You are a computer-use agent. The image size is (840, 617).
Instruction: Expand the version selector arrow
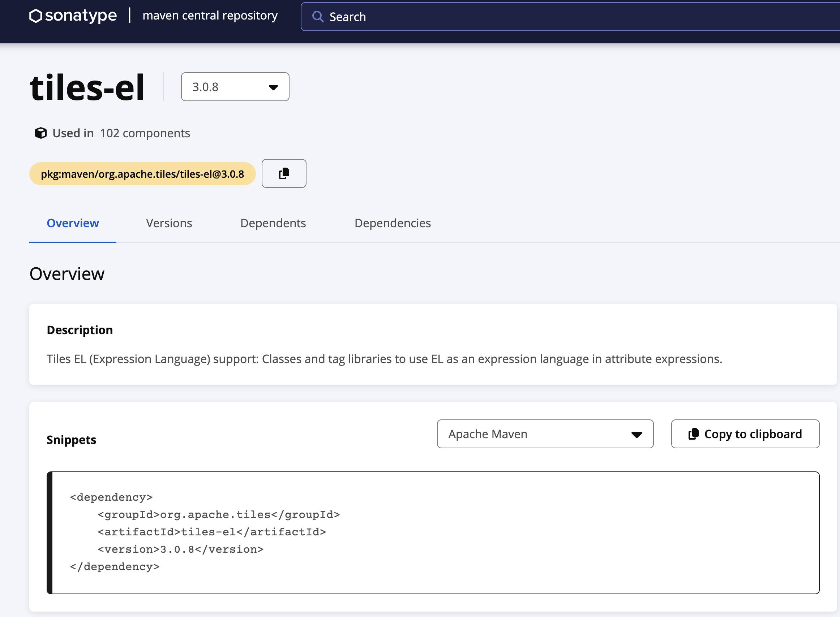point(274,87)
